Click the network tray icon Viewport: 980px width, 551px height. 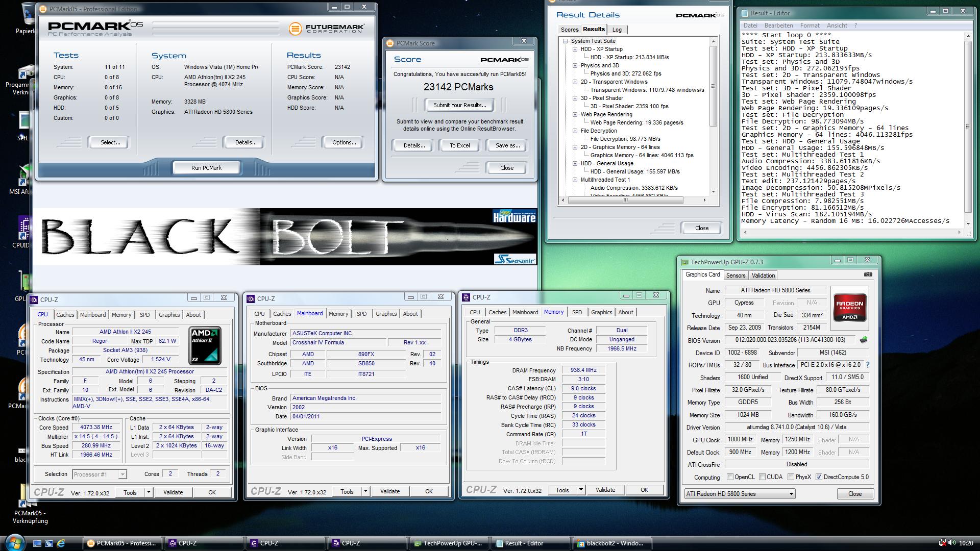[943, 543]
